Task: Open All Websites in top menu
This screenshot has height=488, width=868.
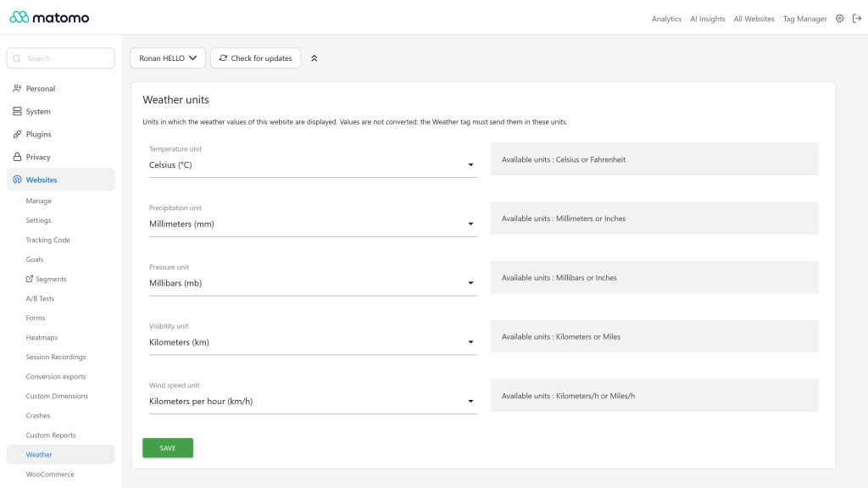Action: (754, 19)
